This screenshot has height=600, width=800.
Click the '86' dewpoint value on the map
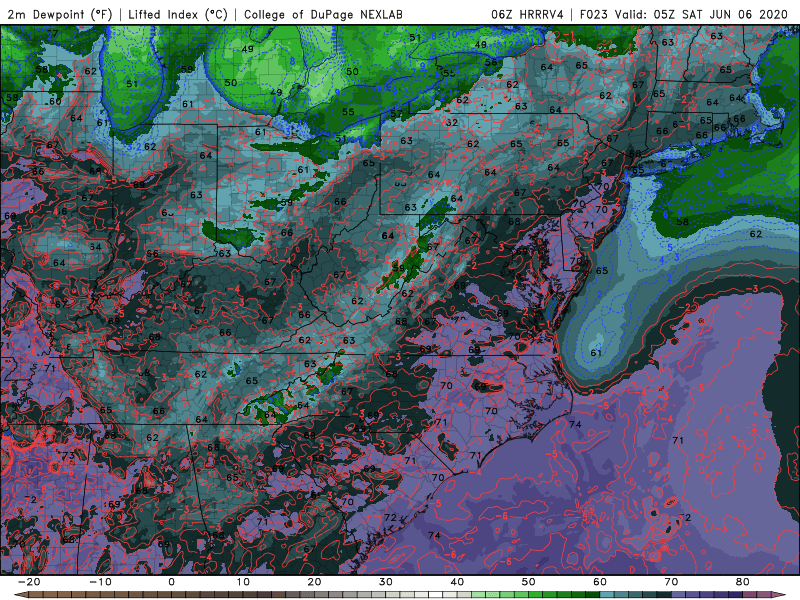[38, 171]
